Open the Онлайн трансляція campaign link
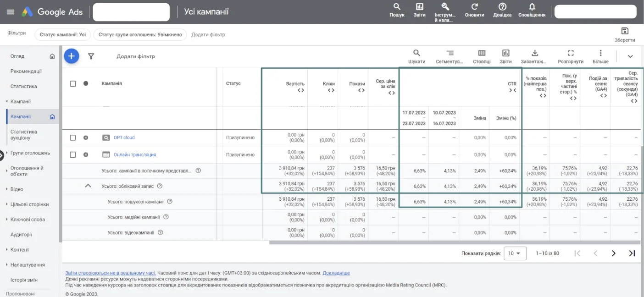Viewport: 644px width, 297px height. 135,154
